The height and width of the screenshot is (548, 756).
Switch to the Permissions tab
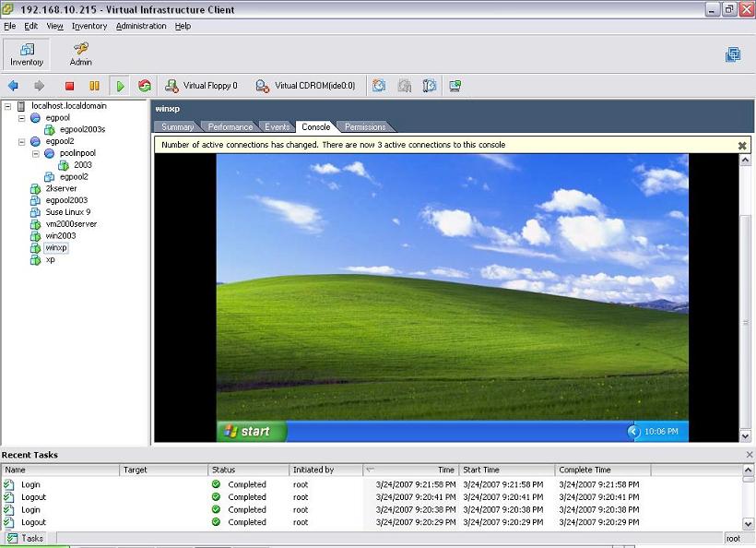pos(365,127)
